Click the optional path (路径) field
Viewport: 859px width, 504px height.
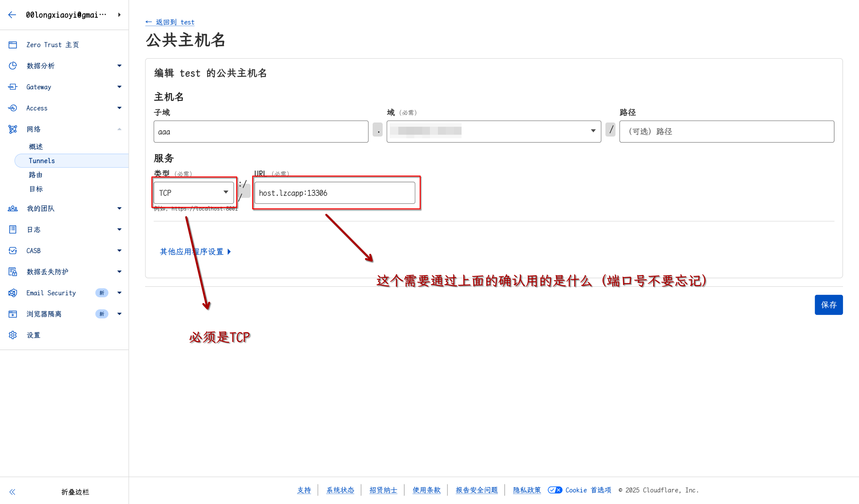pos(726,131)
